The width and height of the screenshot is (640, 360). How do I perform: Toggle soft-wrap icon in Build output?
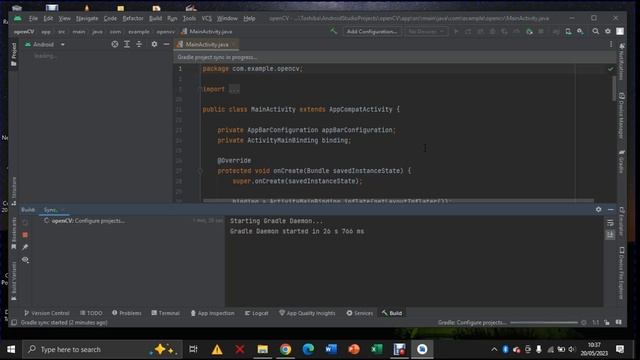pyautogui.click(x=610, y=223)
